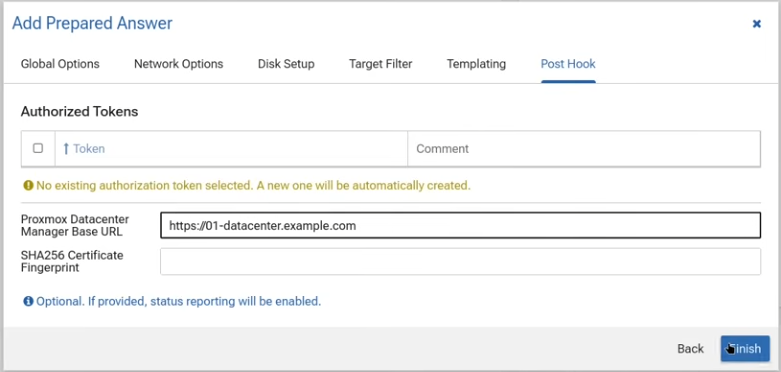This screenshot has width=781, height=372.
Task: Focus the Proxmox Datacenter Manager Base URL field
Action: [460, 226]
